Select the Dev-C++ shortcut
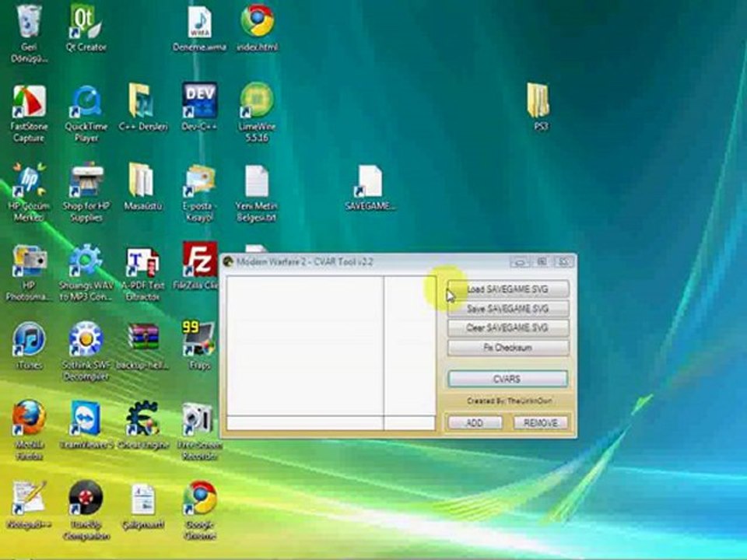Image resolution: width=747 pixels, height=560 pixels. pos(200,107)
